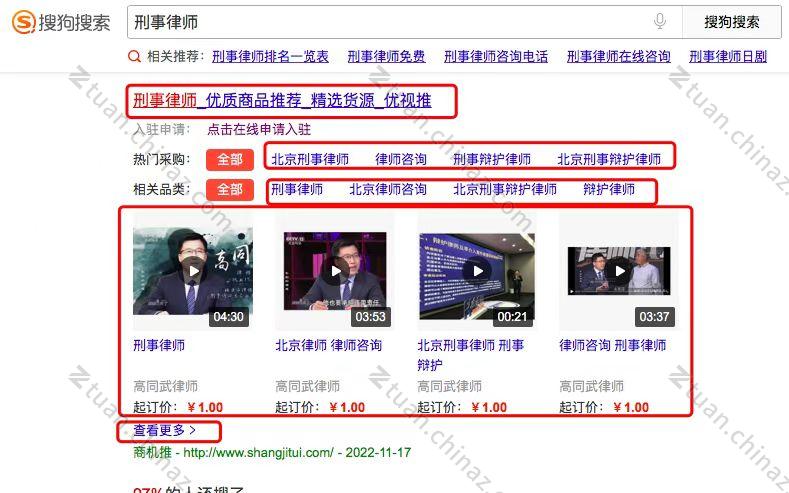Open suggestion 刑事律师日剧
Viewport: 789px width, 493px height.
(728, 56)
